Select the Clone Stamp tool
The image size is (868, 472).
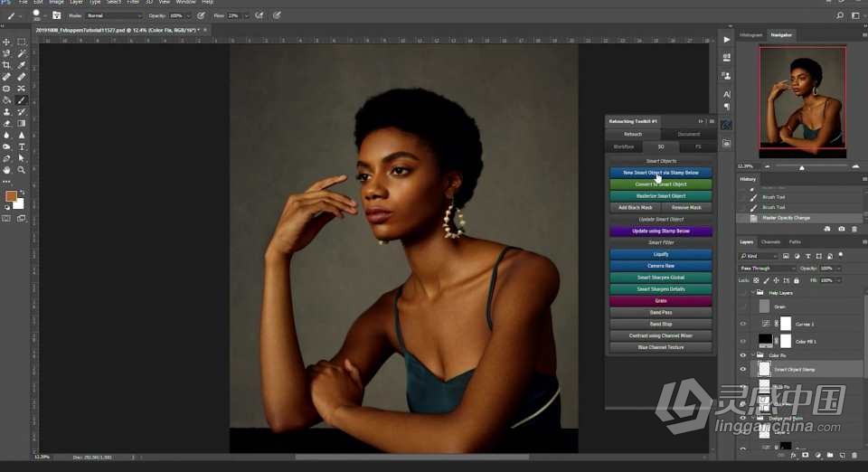(6, 112)
